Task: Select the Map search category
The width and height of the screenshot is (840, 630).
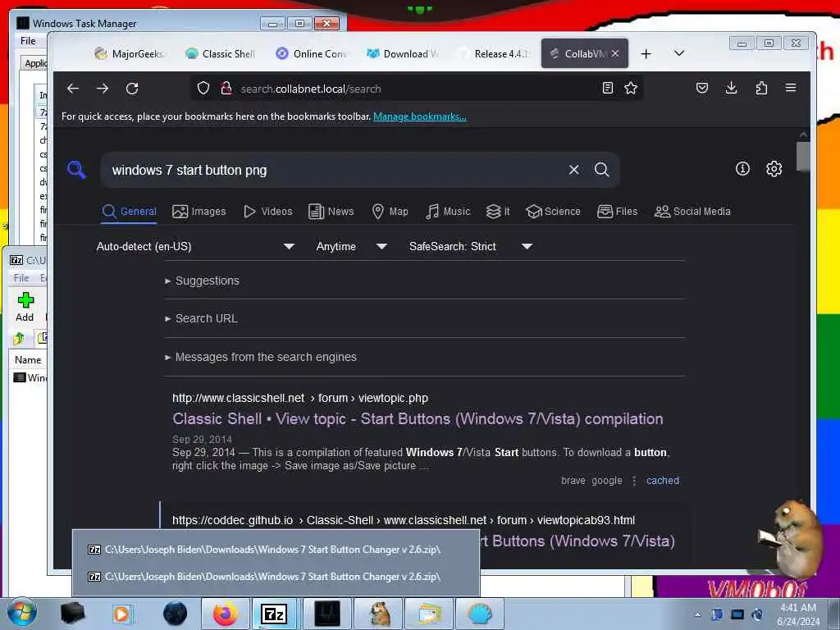Action: click(x=390, y=212)
